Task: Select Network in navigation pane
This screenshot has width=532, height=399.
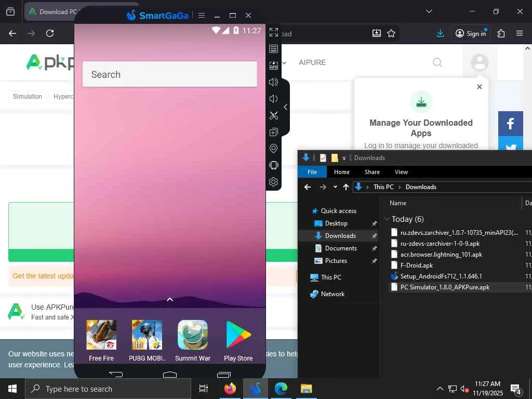Action: pos(332,294)
